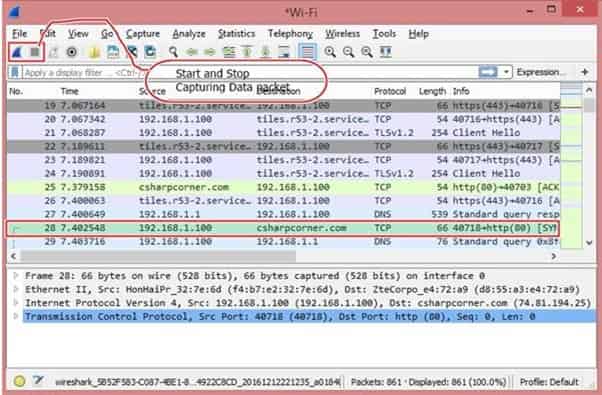
Task: Open the Help menu
Action: (418, 34)
